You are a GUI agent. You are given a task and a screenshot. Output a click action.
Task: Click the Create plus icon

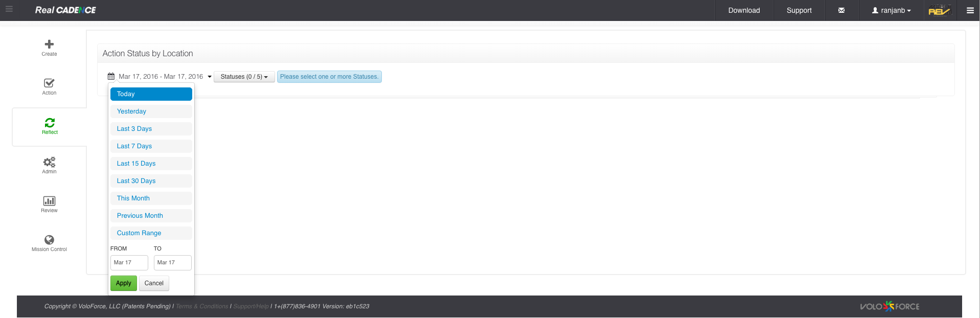49,44
